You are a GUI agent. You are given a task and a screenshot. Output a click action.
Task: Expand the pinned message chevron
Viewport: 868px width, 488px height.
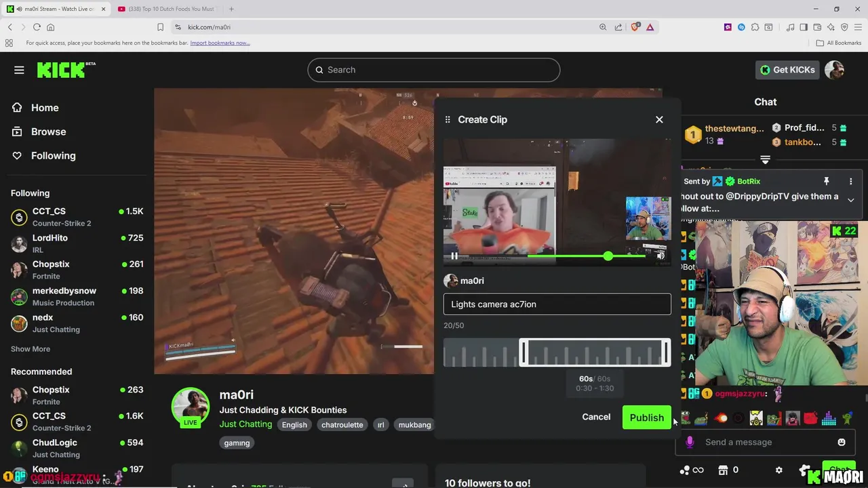click(x=850, y=200)
